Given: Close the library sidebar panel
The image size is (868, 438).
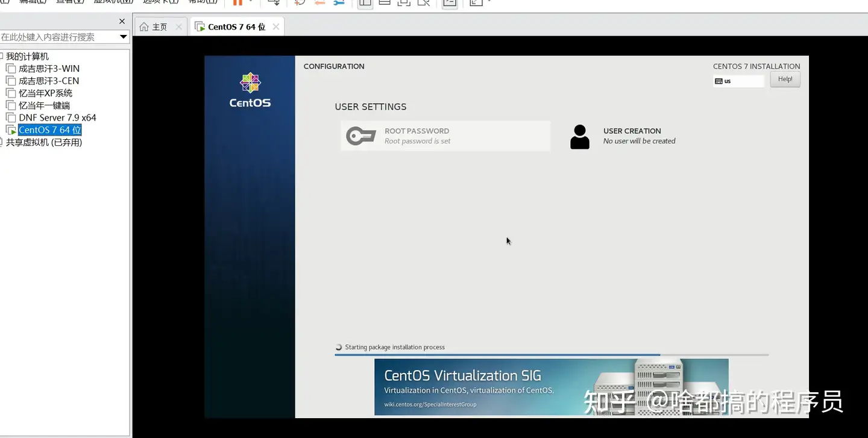Looking at the screenshot, I should [122, 21].
